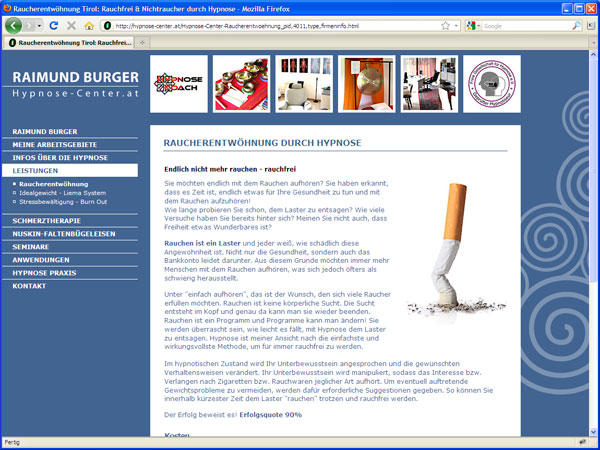
Task: Open the round hypnosis society seal thumbnail
Action: pos(492,84)
